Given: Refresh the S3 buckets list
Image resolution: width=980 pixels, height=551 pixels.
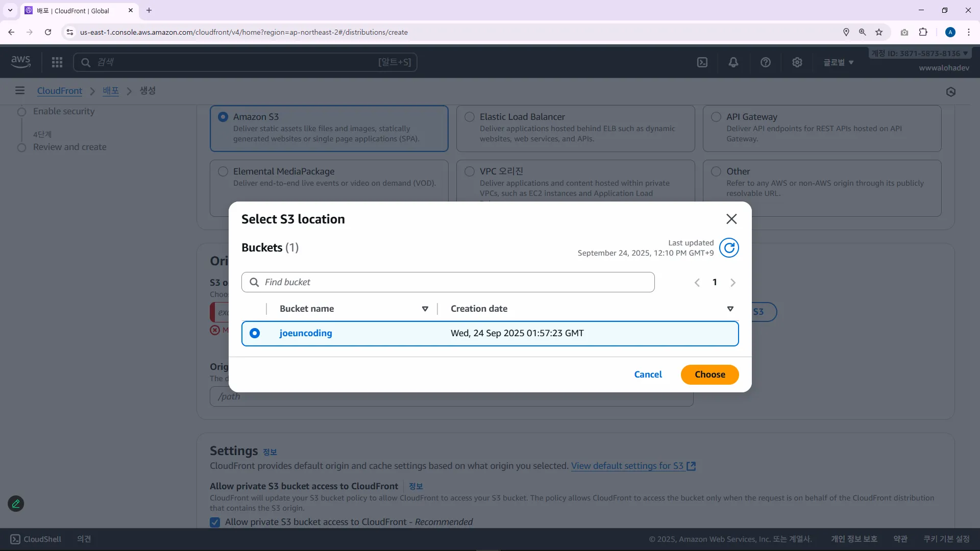Looking at the screenshot, I should click(x=729, y=248).
